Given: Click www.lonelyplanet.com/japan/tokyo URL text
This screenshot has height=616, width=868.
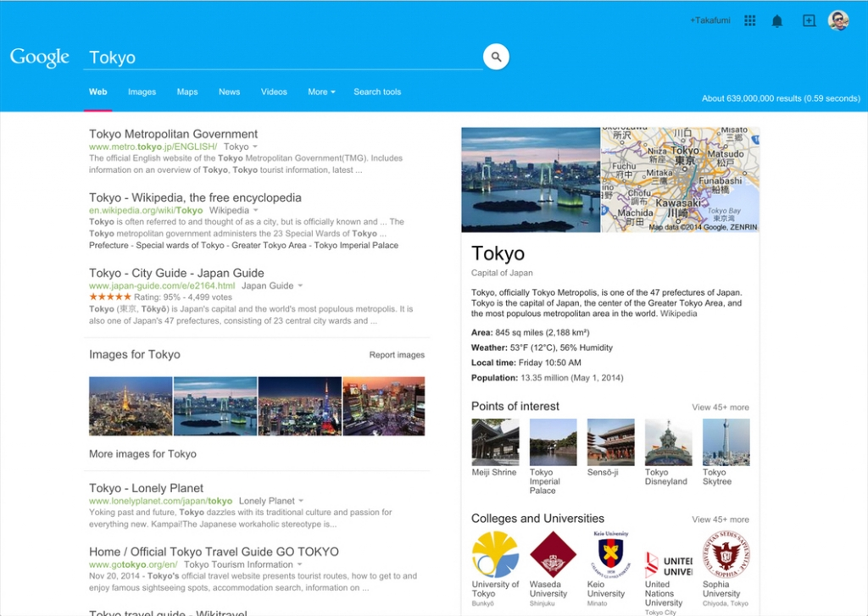Looking at the screenshot, I should point(160,501).
